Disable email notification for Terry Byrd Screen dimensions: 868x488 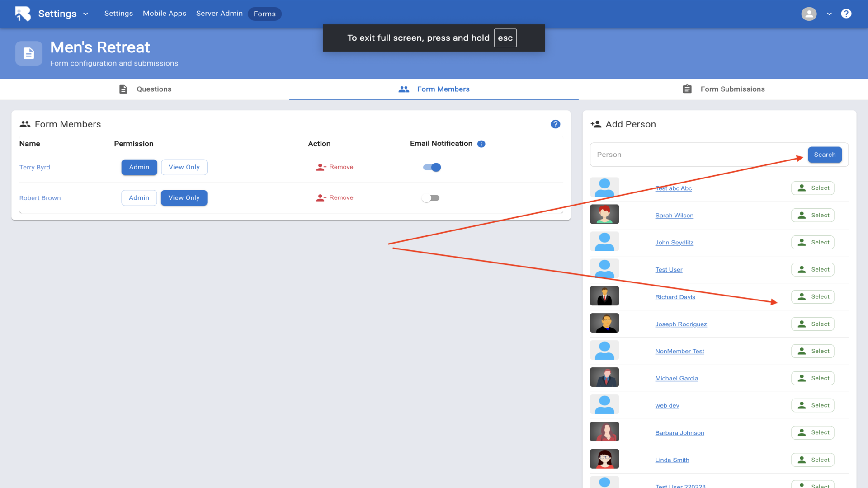(x=432, y=167)
